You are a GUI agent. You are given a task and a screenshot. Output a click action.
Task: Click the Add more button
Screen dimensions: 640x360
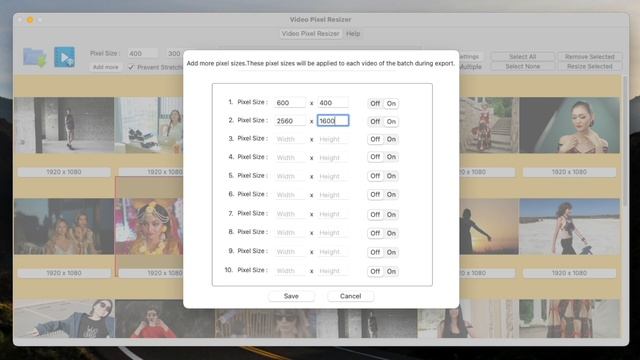tap(106, 67)
